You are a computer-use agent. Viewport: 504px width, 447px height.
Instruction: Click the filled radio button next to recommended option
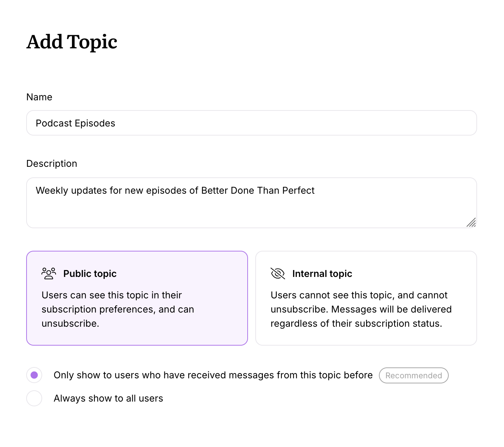[34, 375]
